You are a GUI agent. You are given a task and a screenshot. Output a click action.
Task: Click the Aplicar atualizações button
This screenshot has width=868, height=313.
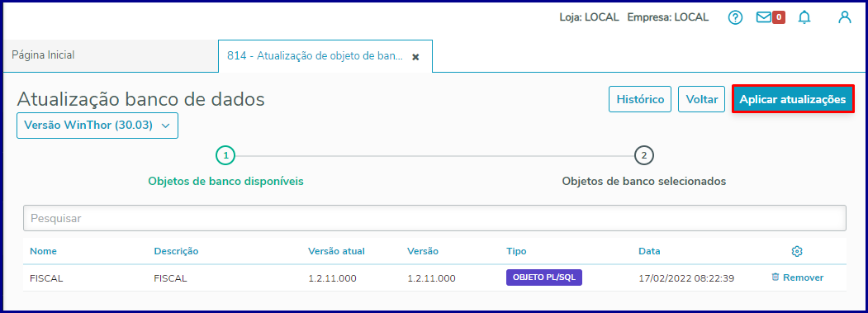click(793, 99)
